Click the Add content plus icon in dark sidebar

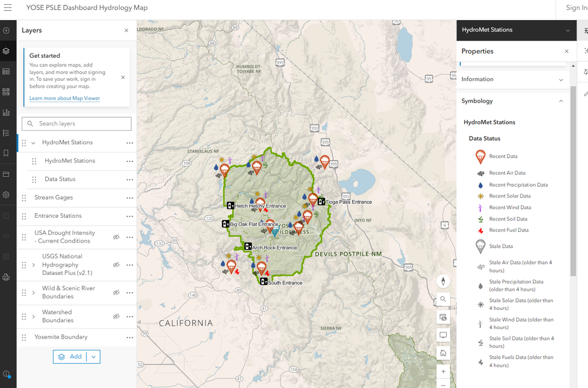click(x=6, y=31)
